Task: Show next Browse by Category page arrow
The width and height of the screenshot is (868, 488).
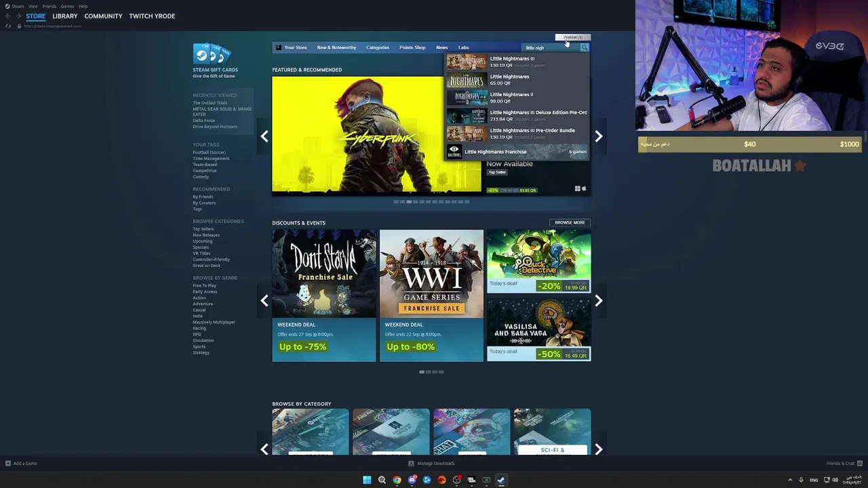Action: [599, 449]
